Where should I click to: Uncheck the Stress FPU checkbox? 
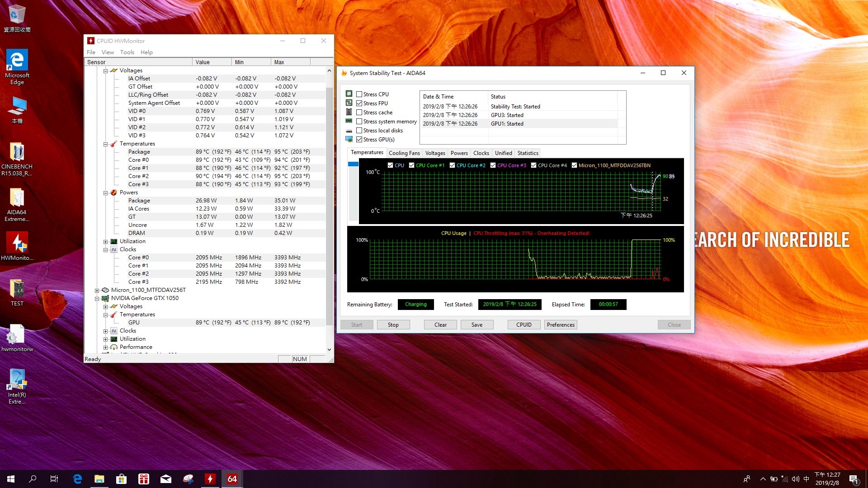pos(359,103)
